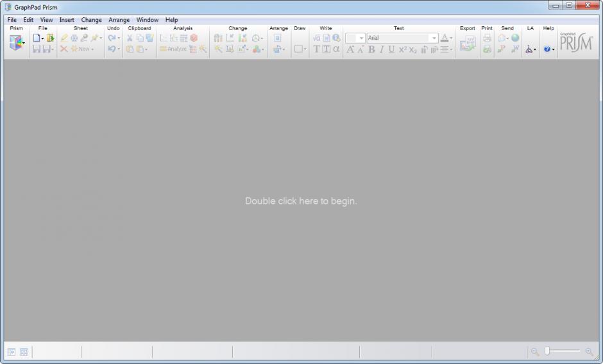The image size is (603, 364).
Task: Toggle Italic text formatting
Action: click(x=382, y=49)
